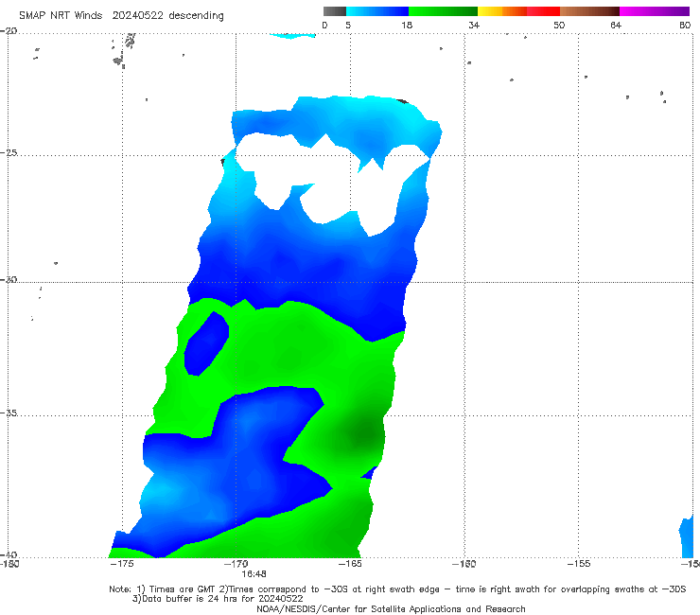Click the NOAA/NESDIS credit line
Viewport: 700px width, 615px height.
[391, 609]
